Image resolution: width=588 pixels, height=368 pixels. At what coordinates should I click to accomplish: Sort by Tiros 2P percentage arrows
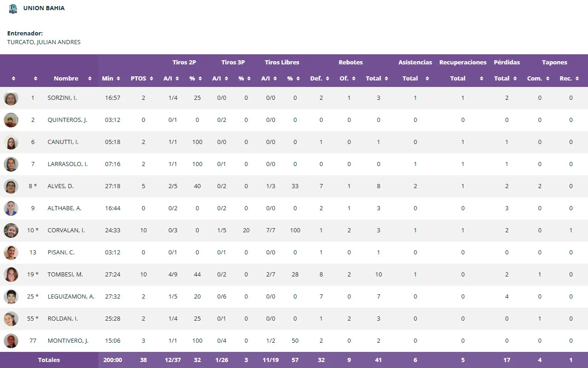point(200,79)
